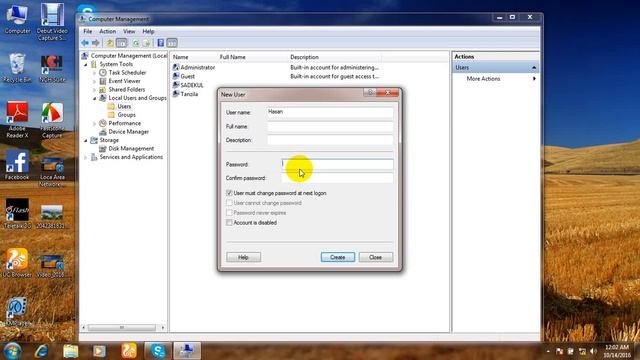This screenshot has height=360, width=640.
Task: Click the Export List toolbar icon
Action: tap(147, 43)
